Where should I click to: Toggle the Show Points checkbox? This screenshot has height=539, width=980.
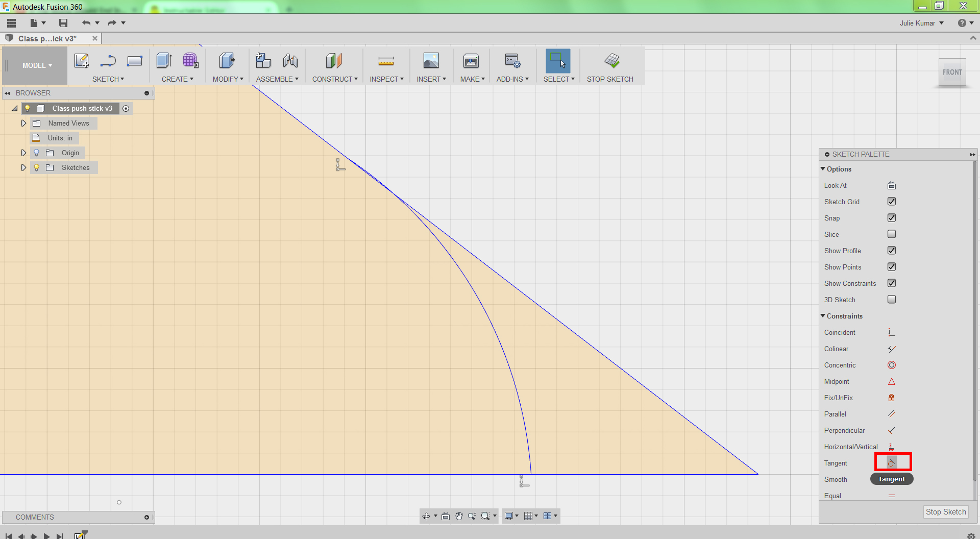892,267
